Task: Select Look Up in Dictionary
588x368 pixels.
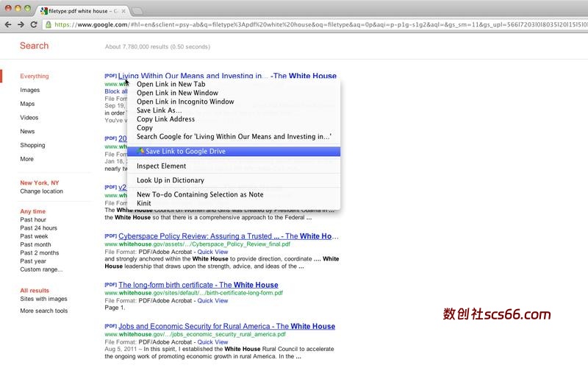Action: [170, 180]
